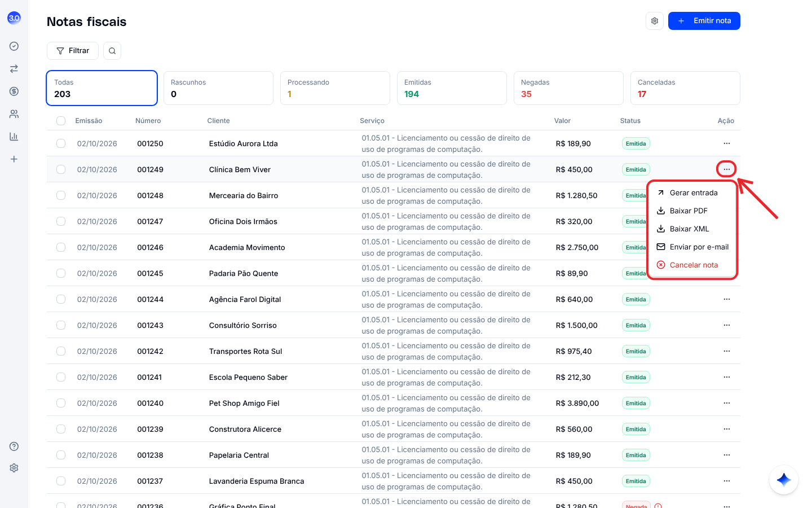Image resolution: width=812 pixels, height=508 pixels.
Task: Click the plus icon in the sidebar
Action: (x=14, y=159)
